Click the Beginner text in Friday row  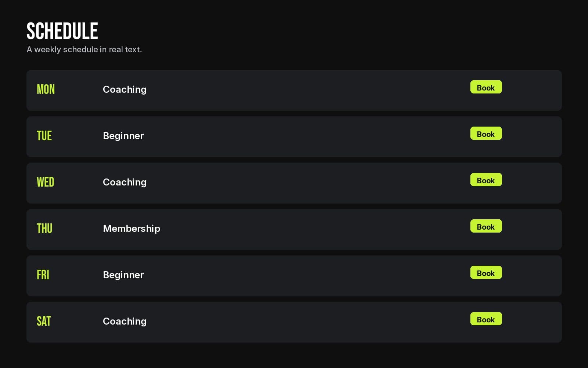coord(123,275)
